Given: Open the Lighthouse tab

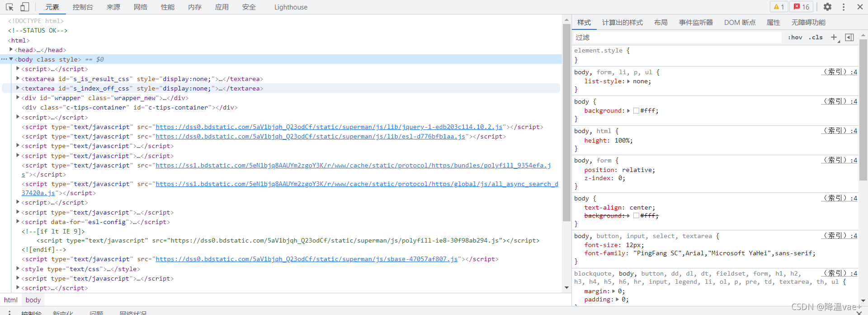Looking at the screenshot, I should pos(291,7).
